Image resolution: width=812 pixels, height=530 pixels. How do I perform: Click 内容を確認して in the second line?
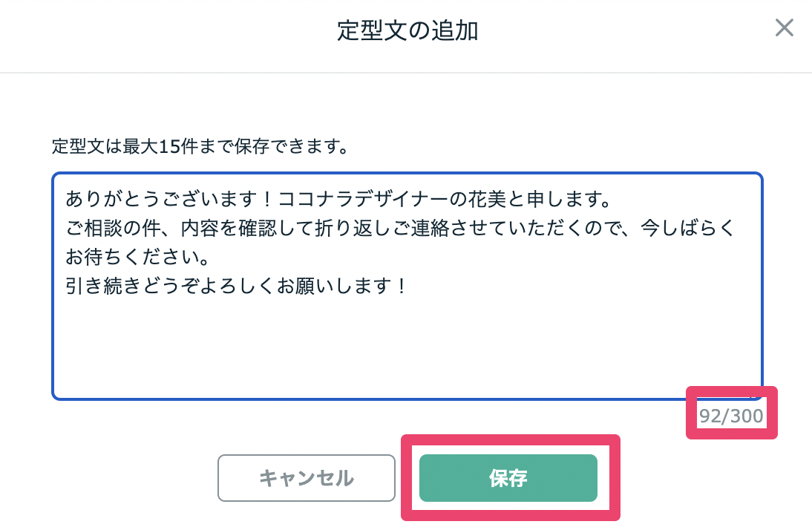[229, 229]
